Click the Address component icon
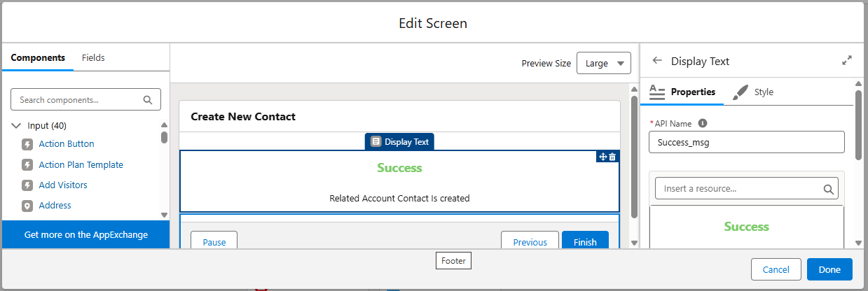The image size is (868, 291). [x=27, y=206]
